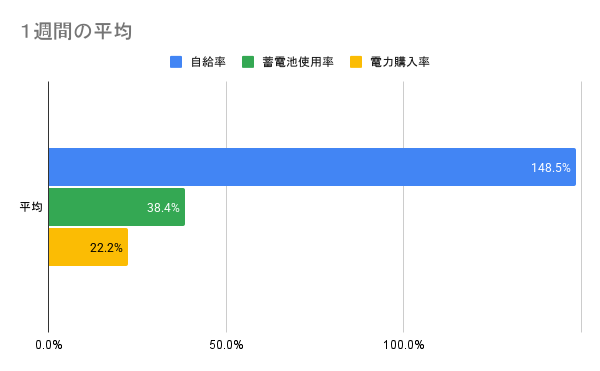Image resolution: width=600 pixels, height=371 pixels.
Task: Click the chart title 1週間の平均
Action: point(76,31)
